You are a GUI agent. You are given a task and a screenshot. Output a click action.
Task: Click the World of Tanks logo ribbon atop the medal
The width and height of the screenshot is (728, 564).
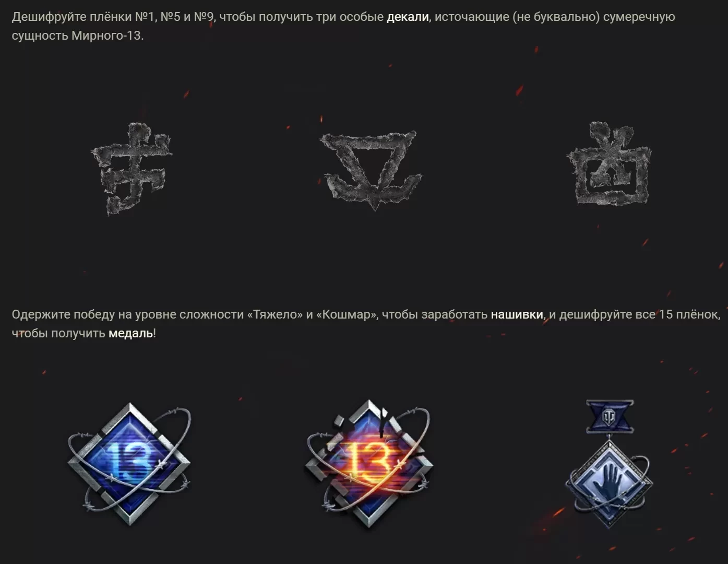[x=610, y=416]
